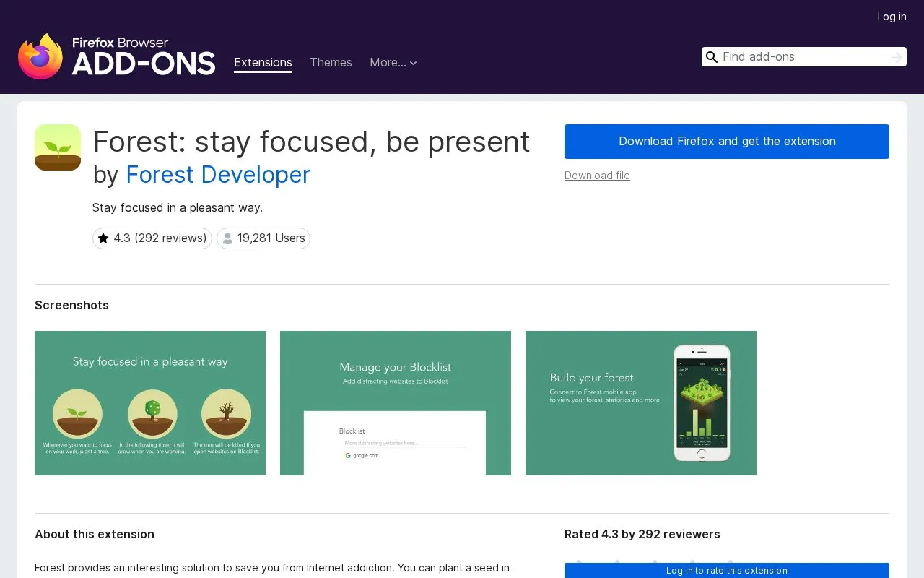The width and height of the screenshot is (924, 578).
Task: Open the 'Stay focused in a pleasant way' screenshot
Action: click(150, 403)
